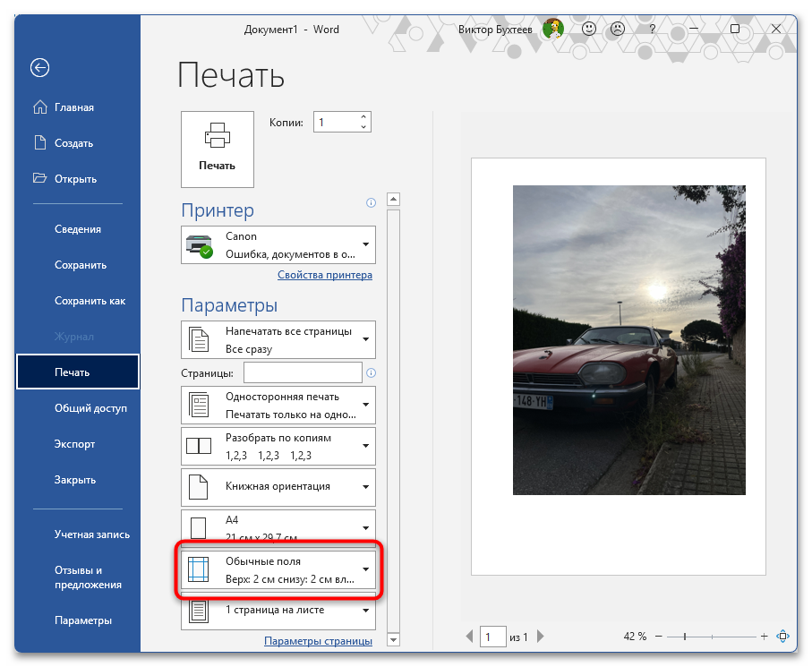Expand the Книжная ориентация dropdown
Image resolution: width=812 pixels, height=667 pixels.
pos(278,486)
